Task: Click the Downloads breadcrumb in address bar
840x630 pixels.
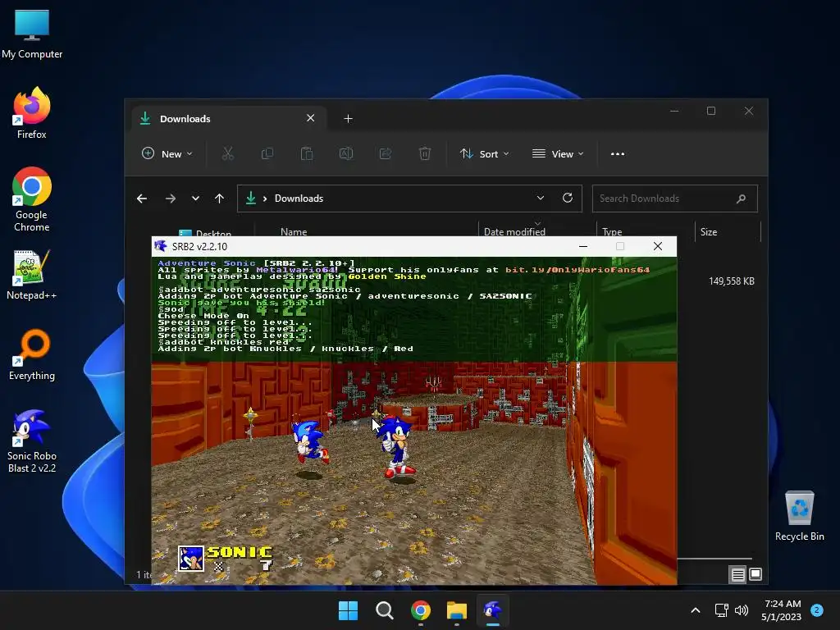Action: (x=299, y=199)
